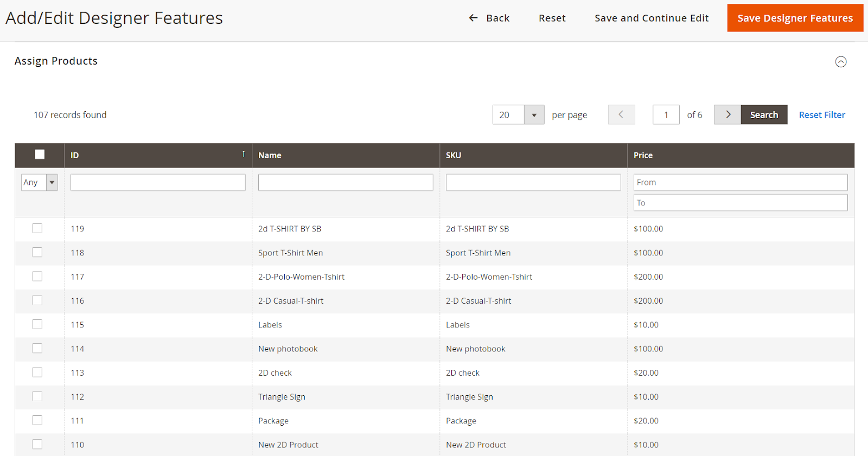Check the box for product ID 119
The width and height of the screenshot is (868, 456).
pyautogui.click(x=37, y=228)
